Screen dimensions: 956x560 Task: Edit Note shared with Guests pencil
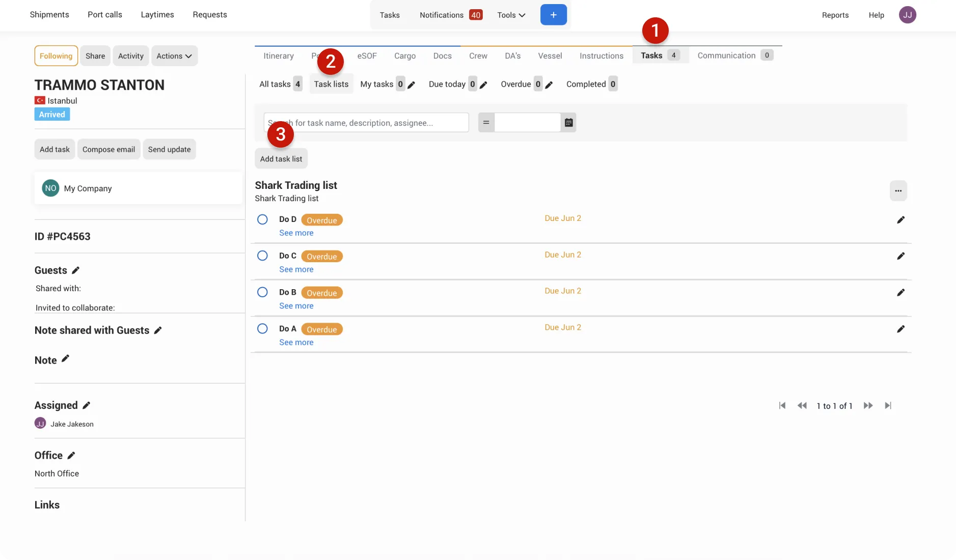coord(158,330)
